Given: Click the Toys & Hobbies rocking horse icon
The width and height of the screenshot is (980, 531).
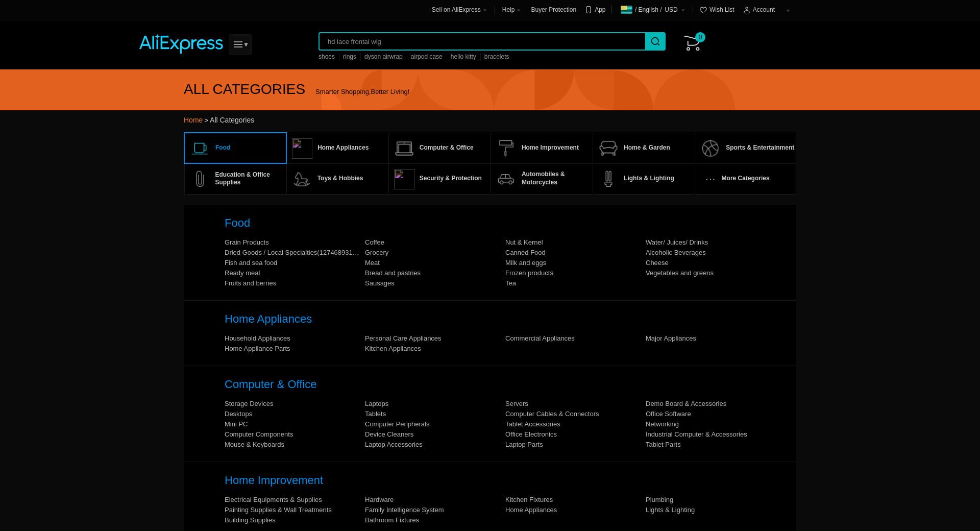Looking at the screenshot, I should (x=302, y=179).
